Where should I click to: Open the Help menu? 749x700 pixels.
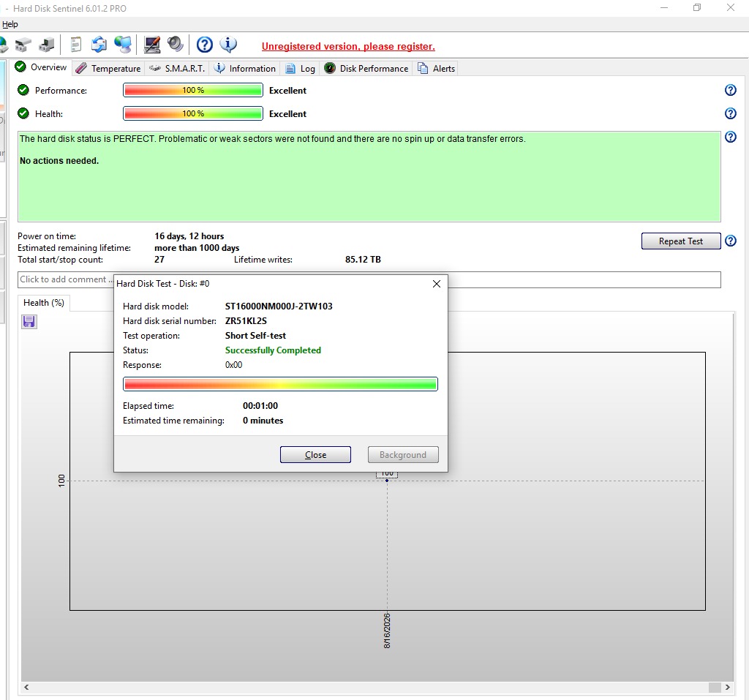point(10,24)
